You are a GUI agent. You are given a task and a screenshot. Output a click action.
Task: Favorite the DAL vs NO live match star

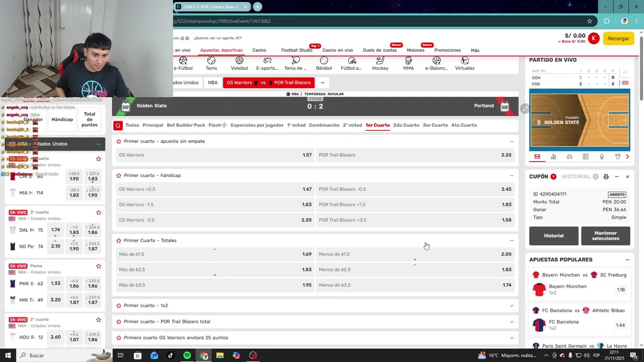[x=99, y=213]
